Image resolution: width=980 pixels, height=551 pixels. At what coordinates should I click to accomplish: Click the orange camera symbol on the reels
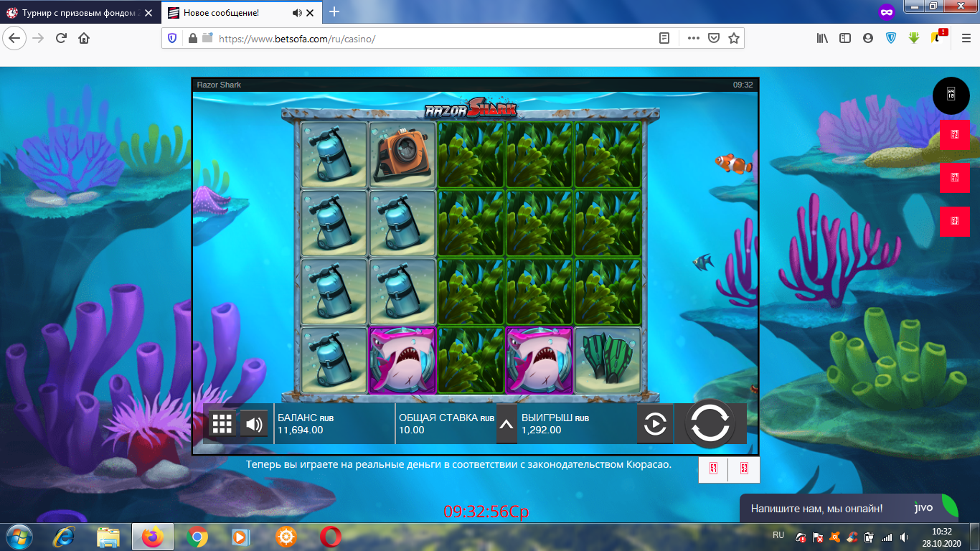pos(402,154)
